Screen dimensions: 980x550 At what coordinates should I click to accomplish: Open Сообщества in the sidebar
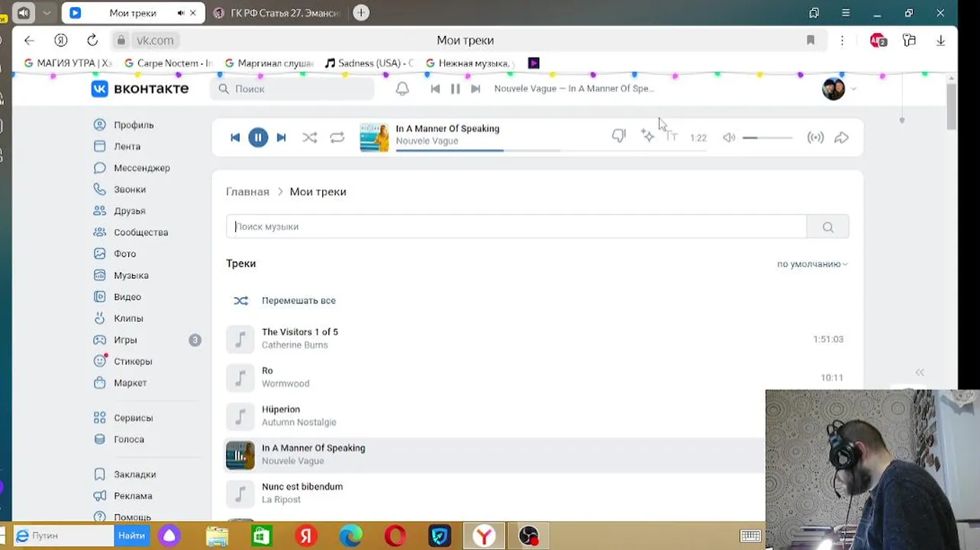tap(140, 232)
